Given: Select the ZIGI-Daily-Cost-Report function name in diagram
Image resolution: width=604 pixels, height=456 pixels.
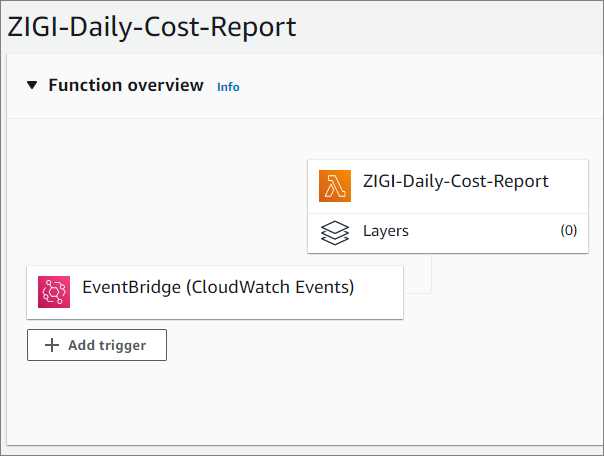Looking at the screenshot, I should 456,181.
